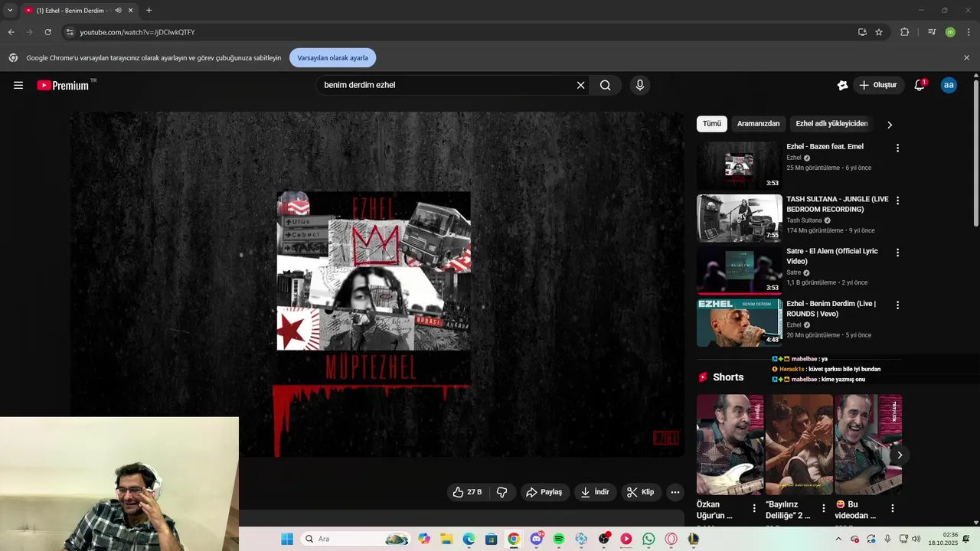Go back to the previous page

click(x=11, y=32)
